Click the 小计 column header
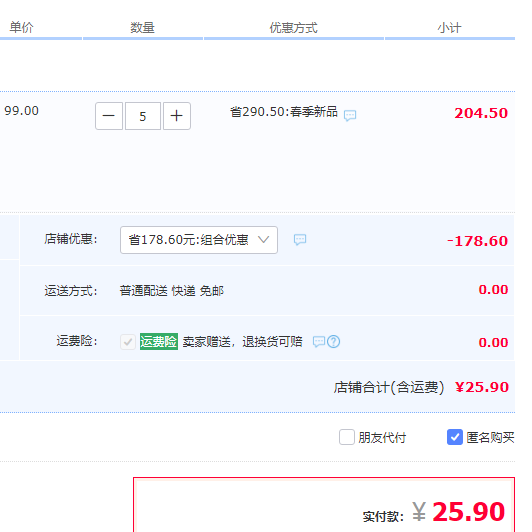 [449, 27]
